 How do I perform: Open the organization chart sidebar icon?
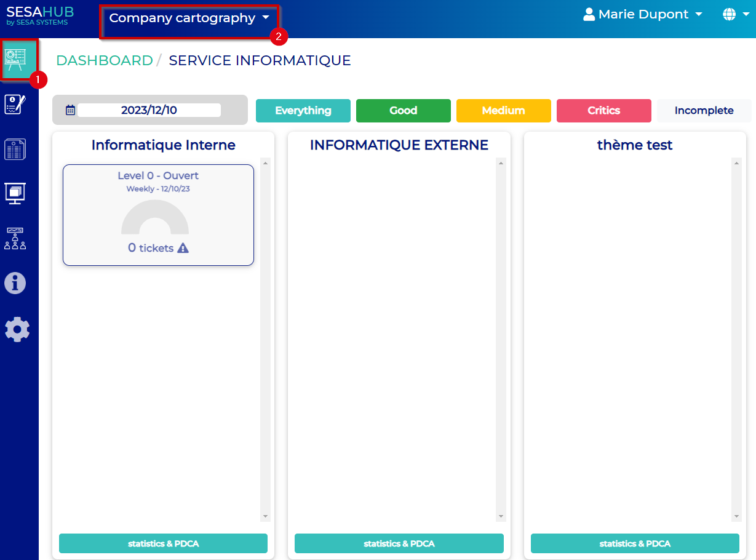click(15, 238)
